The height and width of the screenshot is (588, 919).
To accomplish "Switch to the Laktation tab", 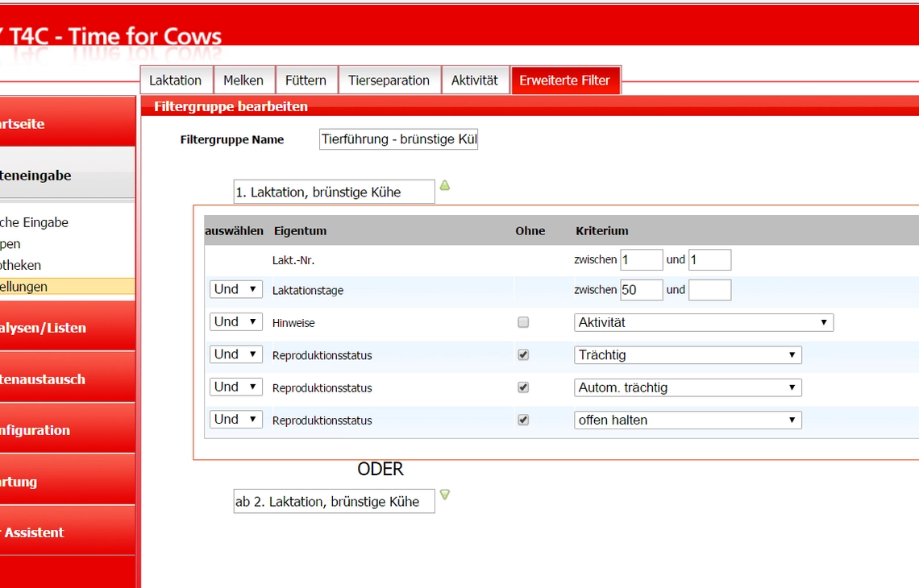I will 176,81.
